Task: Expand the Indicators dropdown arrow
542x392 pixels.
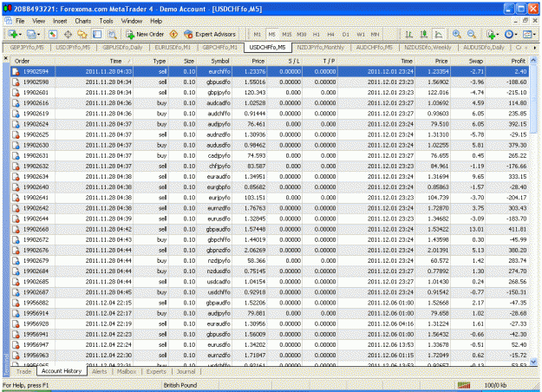Action: 498,35
